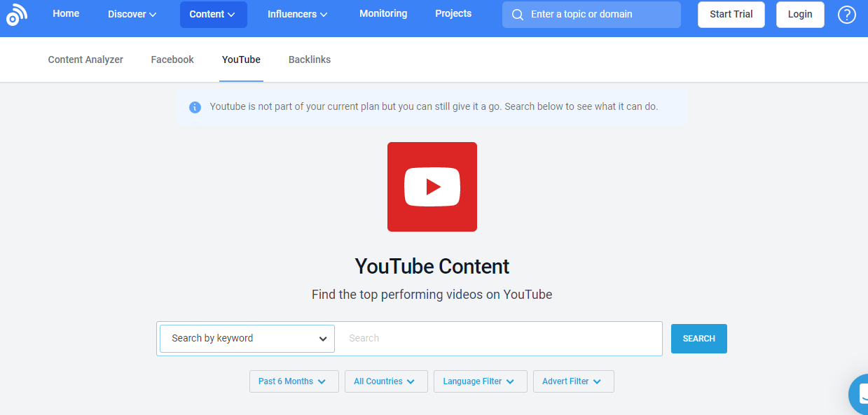
Task: Open the All Countries filter
Action: tap(386, 381)
